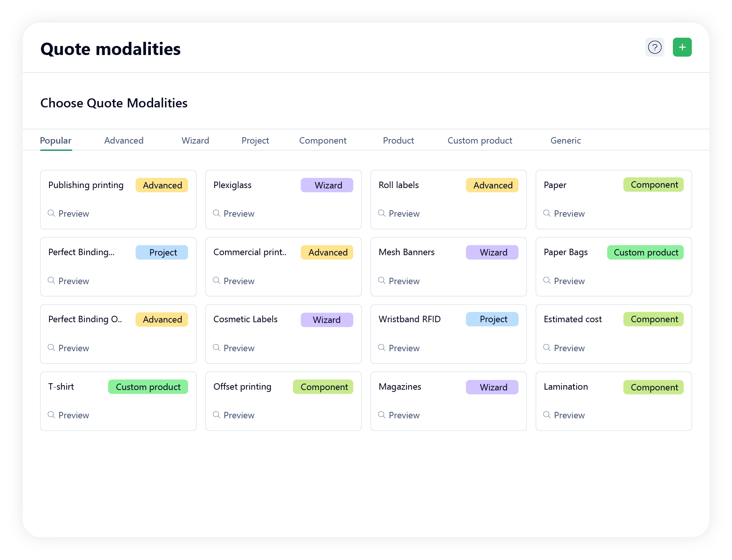Click the green plus add button
732x560 pixels.
[x=682, y=47]
